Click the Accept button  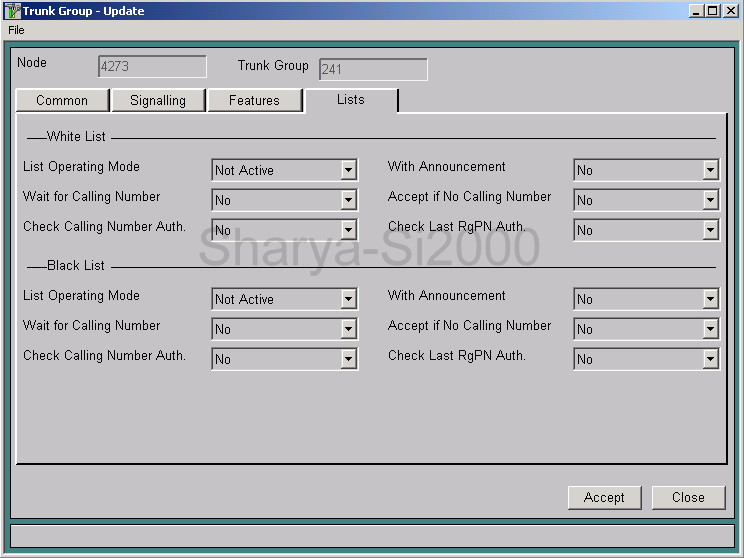(604, 497)
